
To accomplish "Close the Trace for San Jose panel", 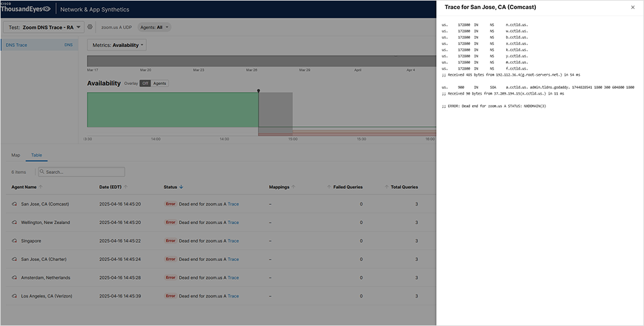I will pyautogui.click(x=632, y=7).
